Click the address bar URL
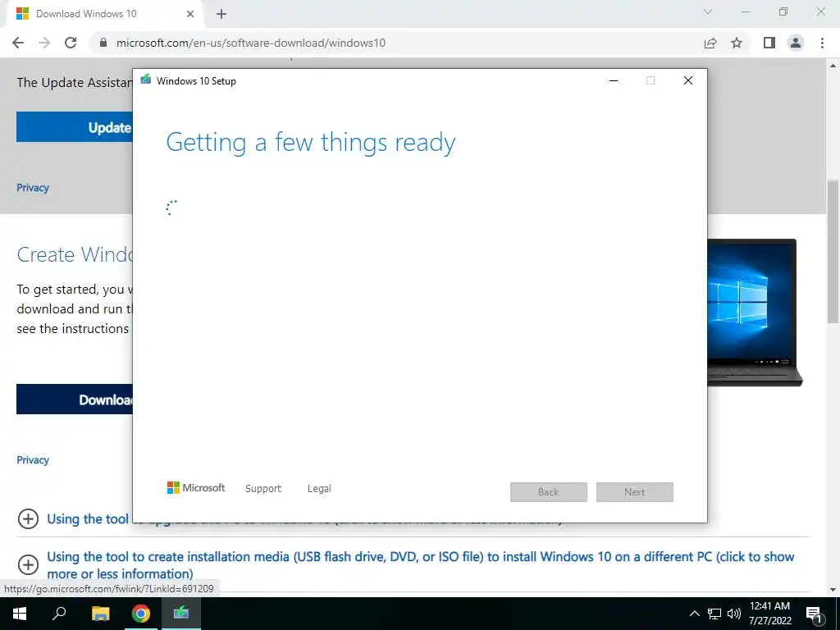840x630 pixels. [x=251, y=43]
